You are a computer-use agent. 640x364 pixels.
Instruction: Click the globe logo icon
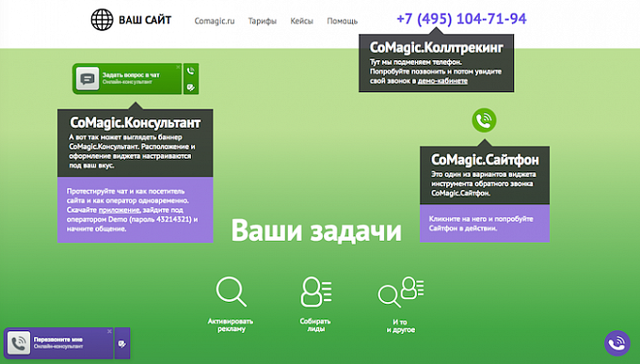[x=102, y=20]
